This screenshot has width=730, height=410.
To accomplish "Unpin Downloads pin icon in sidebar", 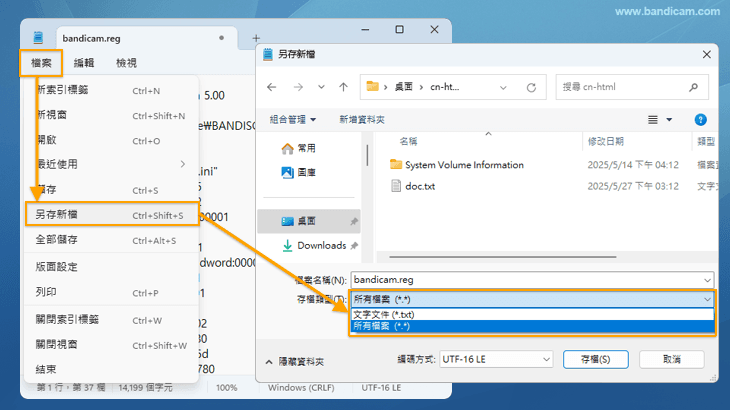I will [x=354, y=246].
